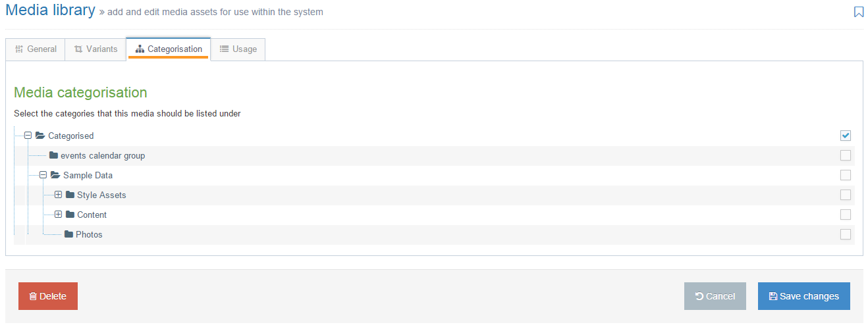The height and width of the screenshot is (331, 868).
Task: Check the Style Assets checkbox
Action: (846, 195)
